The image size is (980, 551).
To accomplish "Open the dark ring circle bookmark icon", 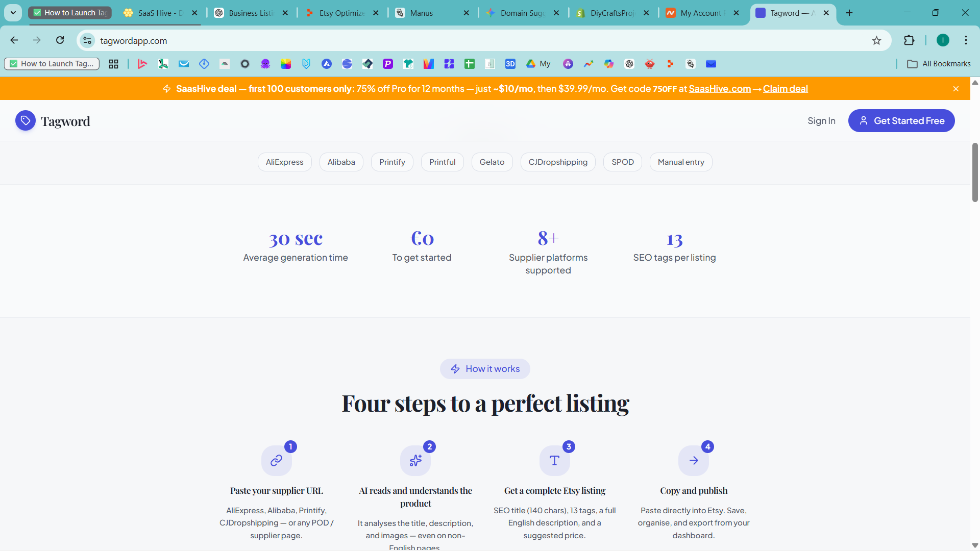I will tap(245, 64).
